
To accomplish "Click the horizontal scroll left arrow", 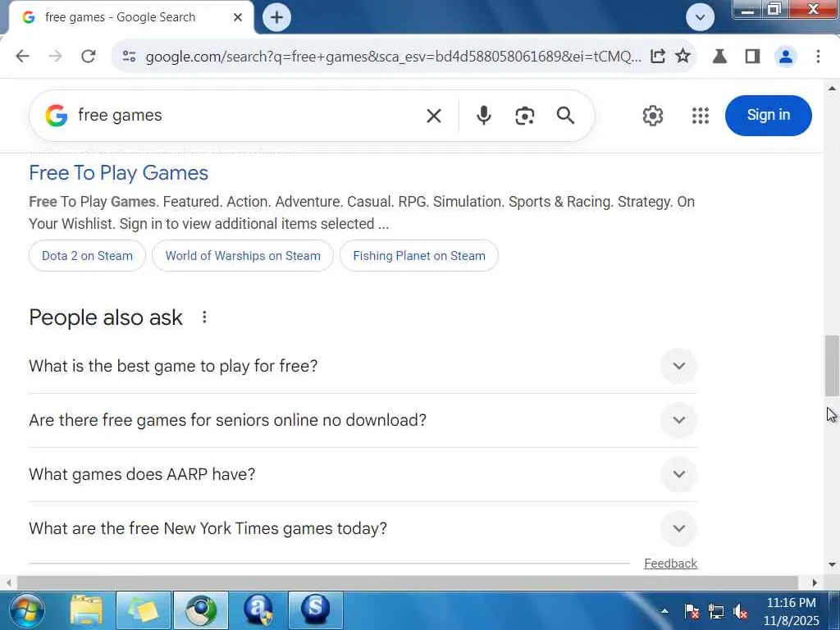I will (x=8, y=582).
